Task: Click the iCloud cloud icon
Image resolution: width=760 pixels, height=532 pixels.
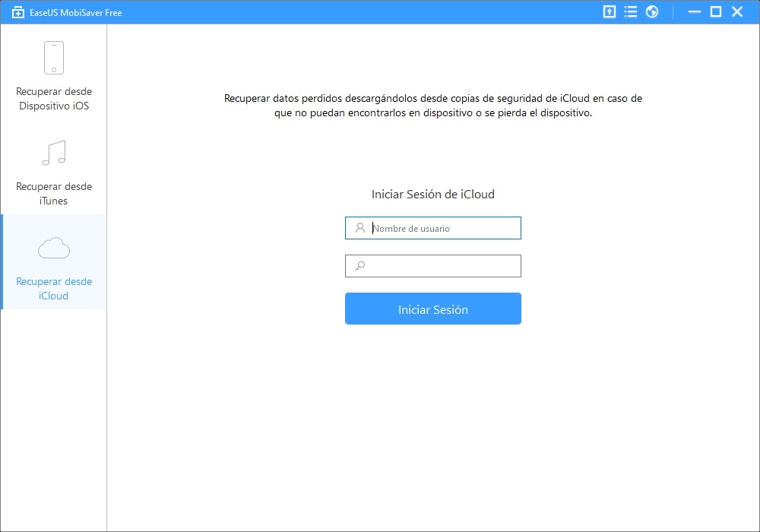Action: point(54,248)
